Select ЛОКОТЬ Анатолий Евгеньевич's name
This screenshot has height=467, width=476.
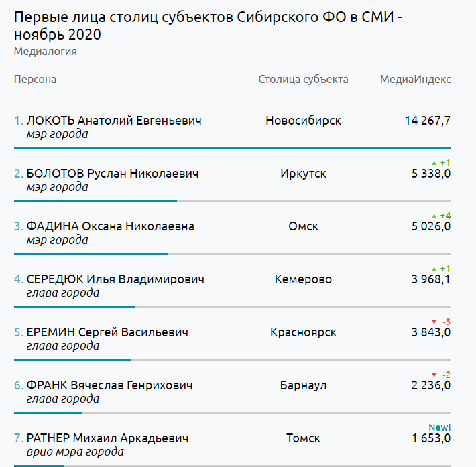tap(113, 121)
